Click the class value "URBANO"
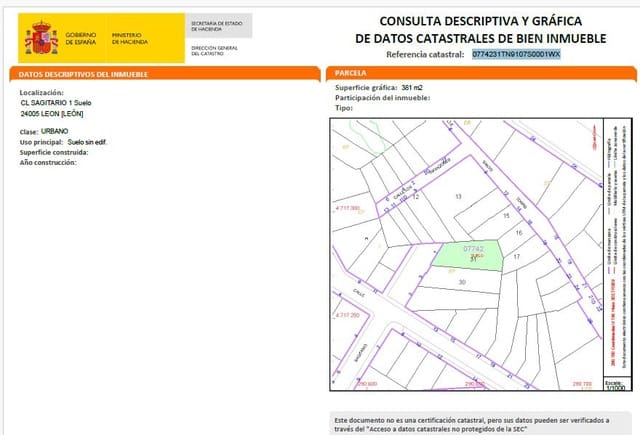The width and height of the screenshot is (640, 435). point(55,131)
